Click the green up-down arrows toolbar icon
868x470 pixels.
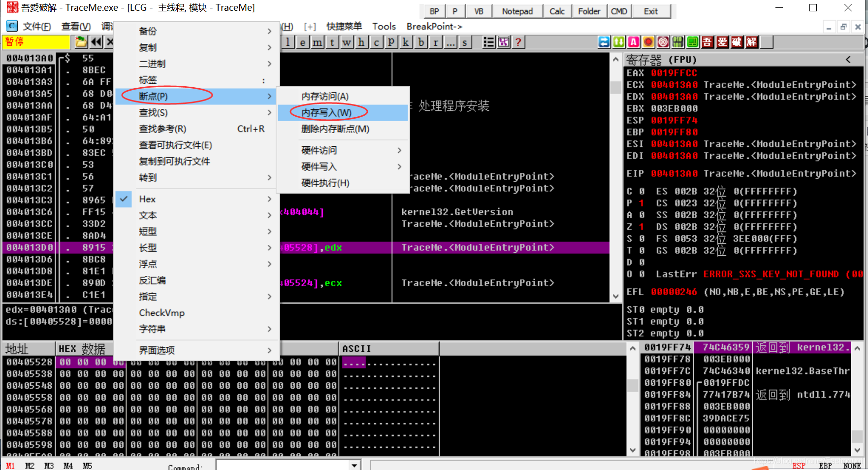point(619,42)
